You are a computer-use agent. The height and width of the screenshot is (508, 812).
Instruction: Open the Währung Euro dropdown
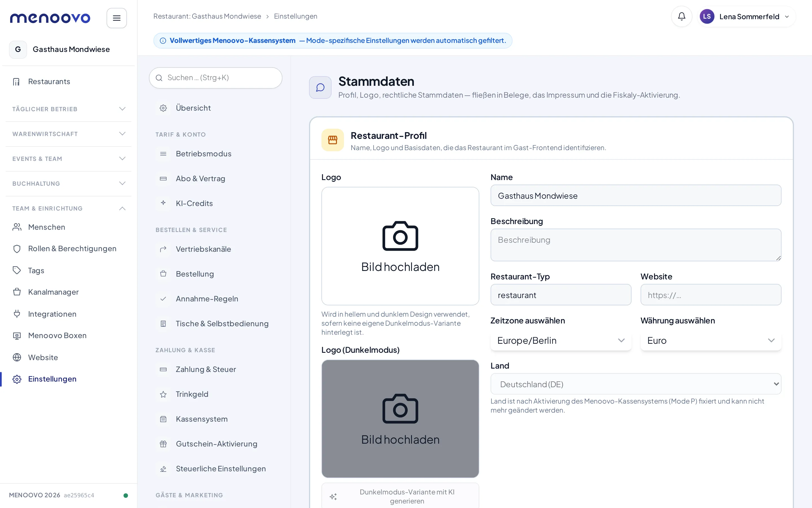[711, 341]
